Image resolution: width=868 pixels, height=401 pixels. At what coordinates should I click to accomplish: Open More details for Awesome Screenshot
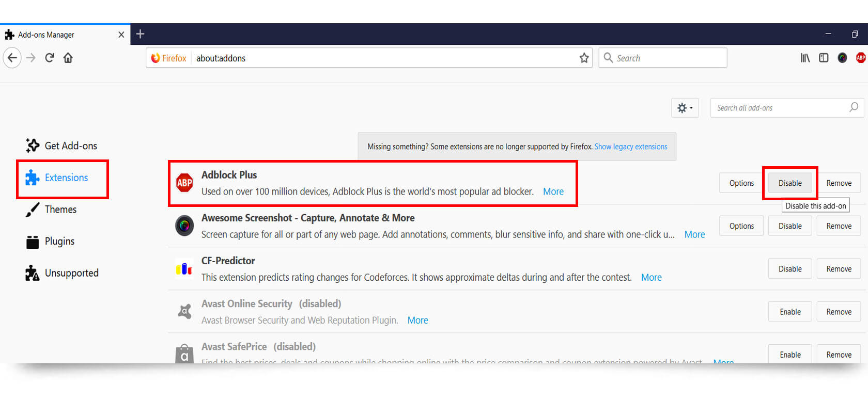click(694, 234)
